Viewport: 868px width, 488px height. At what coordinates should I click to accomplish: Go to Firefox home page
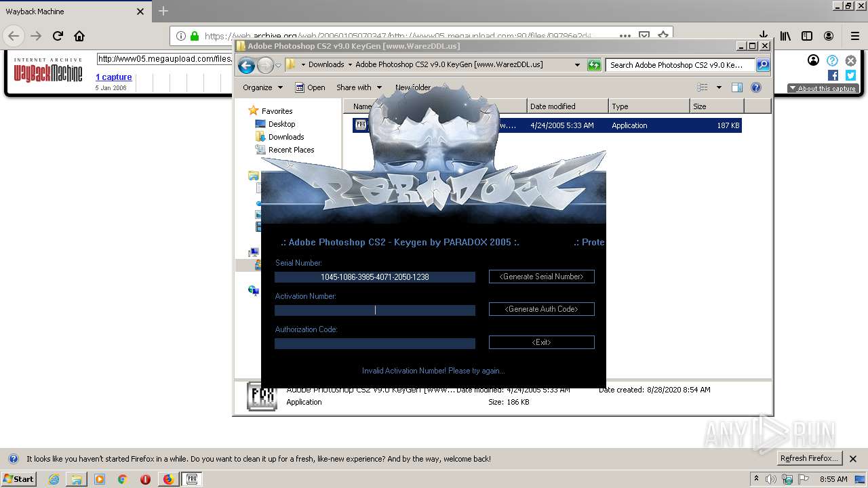pyautogui.click(x=79, y=36)
